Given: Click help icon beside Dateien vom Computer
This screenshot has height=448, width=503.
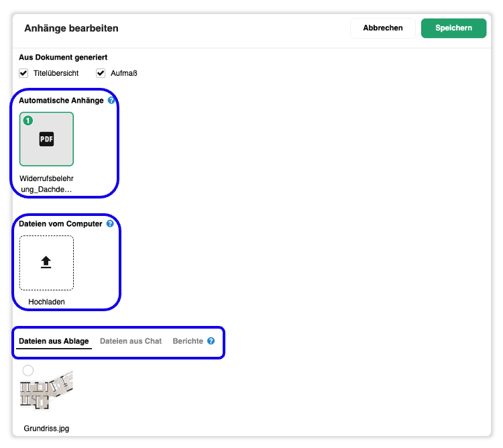Looking at the screenshot, I should [110, 223].
